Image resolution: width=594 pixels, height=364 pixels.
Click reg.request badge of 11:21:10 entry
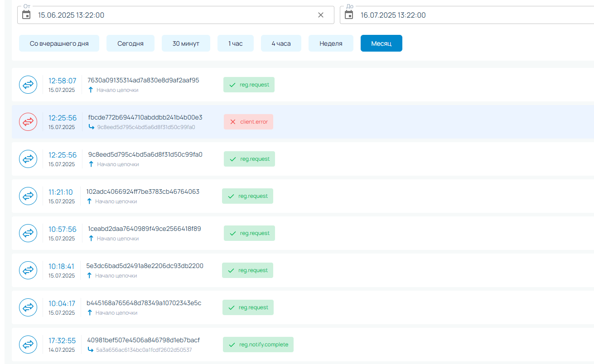pyautogui.click(x=247, y=196)
